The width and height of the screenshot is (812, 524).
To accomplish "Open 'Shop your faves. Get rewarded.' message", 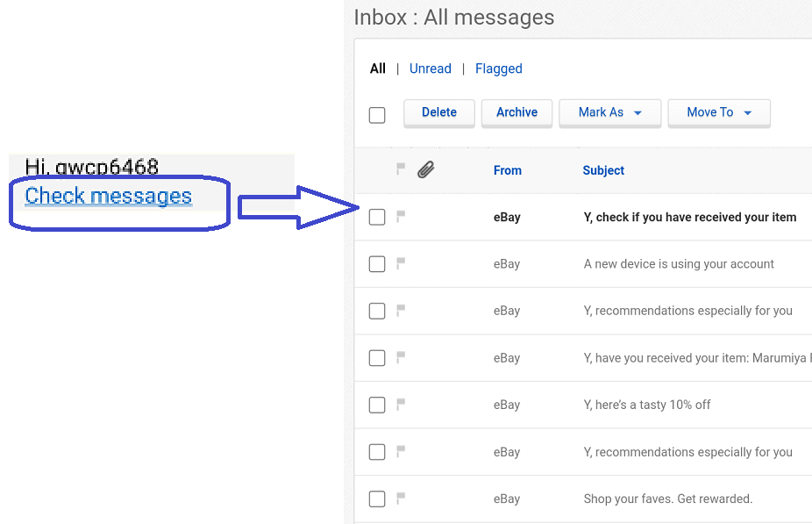I will (x=668, y=499).
